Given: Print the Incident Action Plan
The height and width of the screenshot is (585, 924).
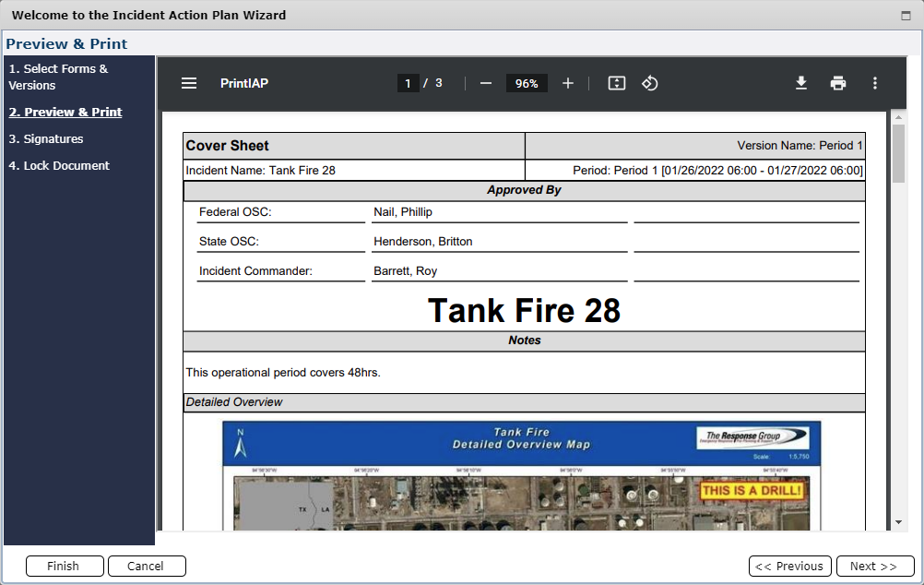Looking at the screenshot, I should [837, 83].
